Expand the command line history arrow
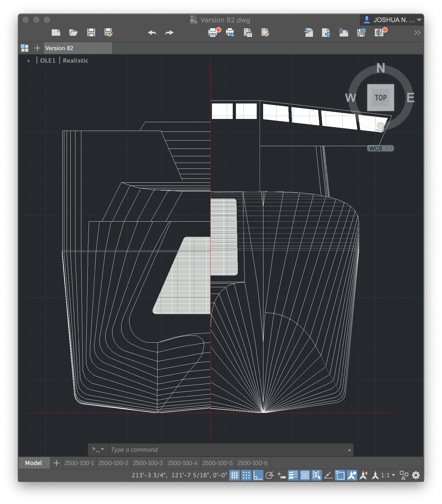The width and height of the screenshot is (442, 504). pyautogui.click(x=349, y=450)
